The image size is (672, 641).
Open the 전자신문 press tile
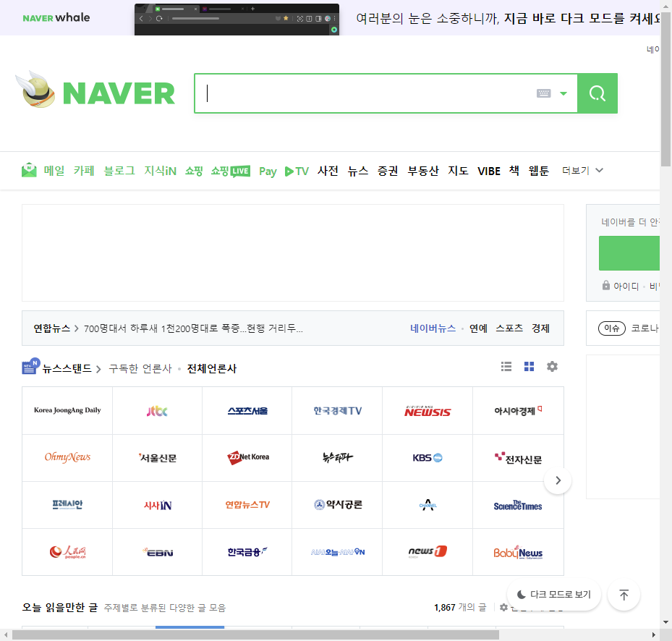(518, 458)
